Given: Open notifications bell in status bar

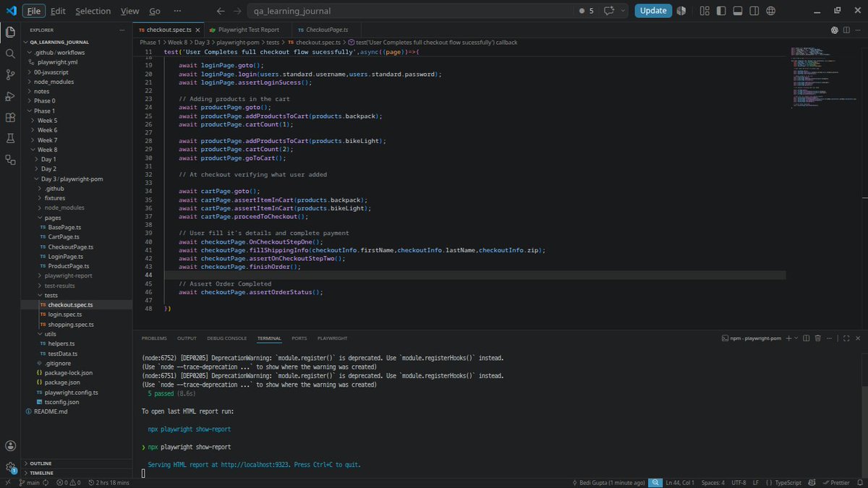Looking at the screenshot, I should point(860,482).
